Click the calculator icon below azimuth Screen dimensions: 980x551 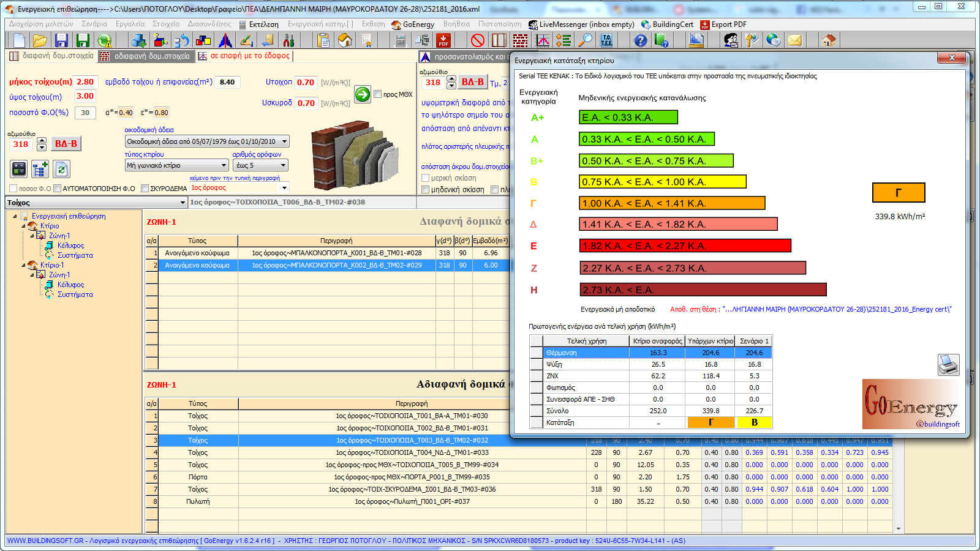coord(19,169)
